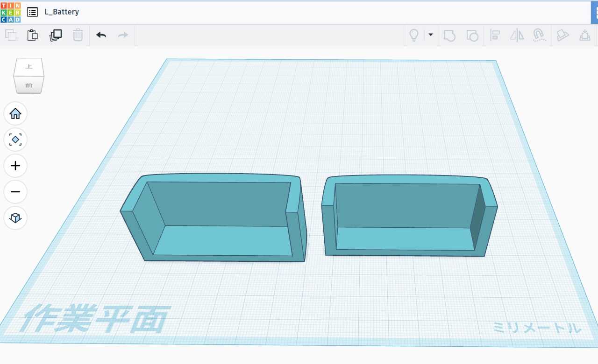Click the L_Battery design name field
Image resolution: width=598 pixels, height=364 pixels.
click(x=62, y=12)
